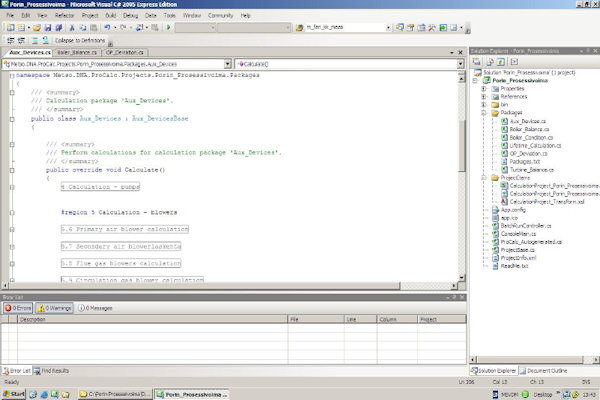Open the Object Browser toolbar icon
The height and width of the screenshot is (400, 600).
coord(421,28)
